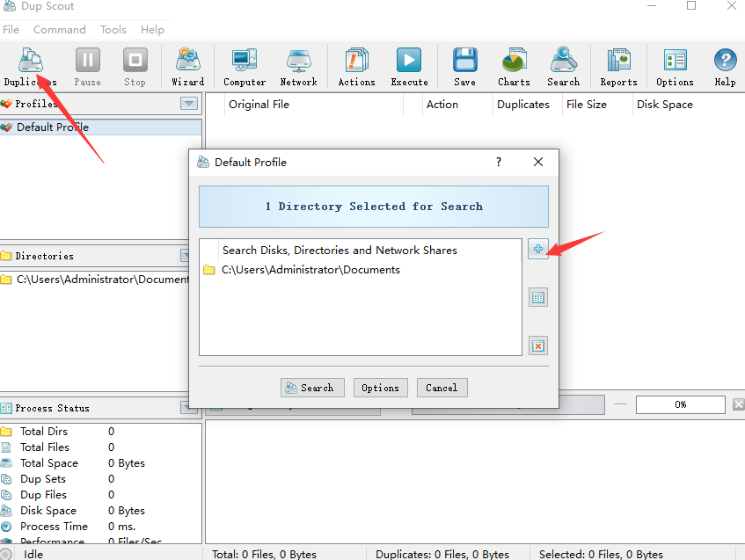745x560 pixels.
Task: Click the Dup Files status row
Action: click(x=101, y=494)
